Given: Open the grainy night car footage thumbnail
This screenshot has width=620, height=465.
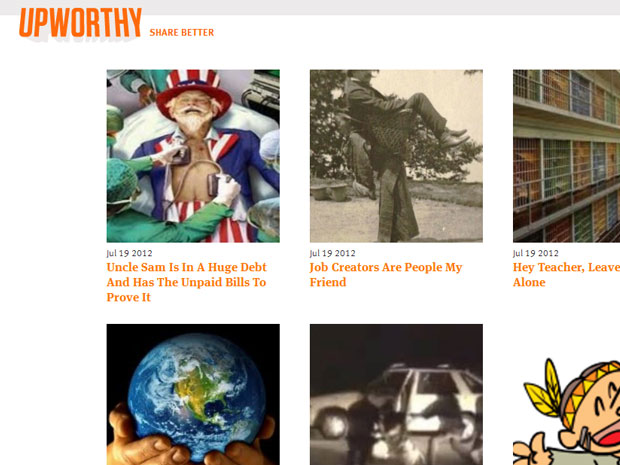Looking at the screenshot, I should point(396,395).
